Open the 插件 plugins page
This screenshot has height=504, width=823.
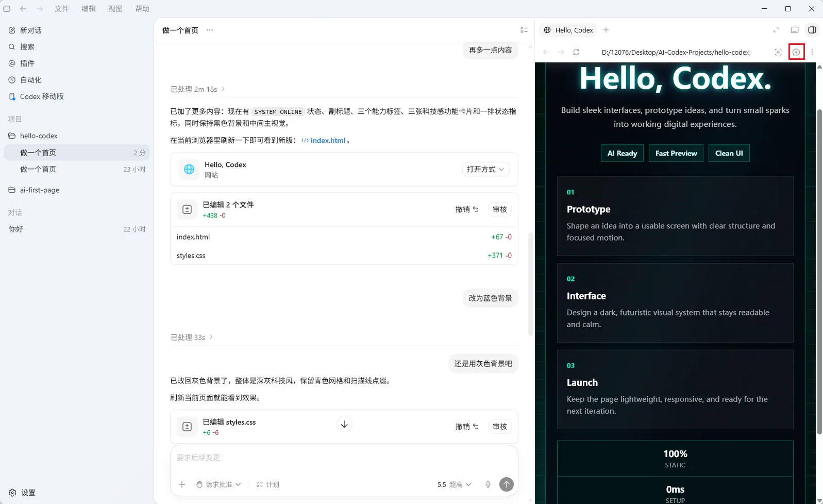(x=21, y=63)
